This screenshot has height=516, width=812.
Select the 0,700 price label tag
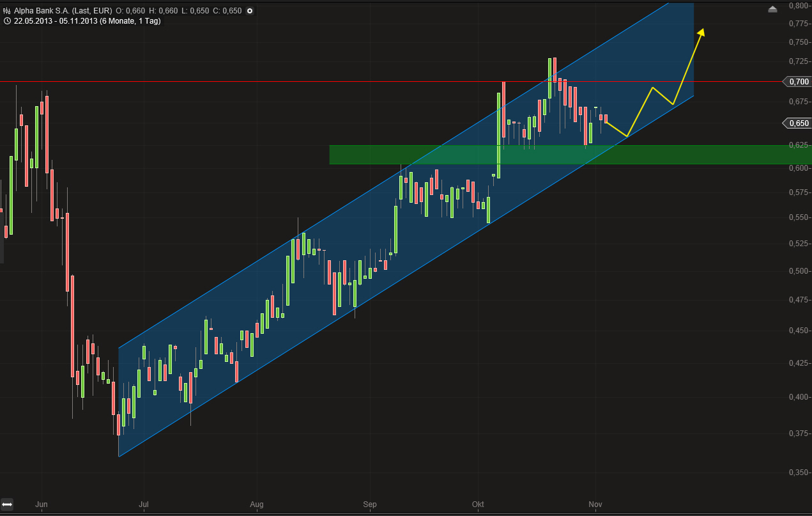pos(797,82)
